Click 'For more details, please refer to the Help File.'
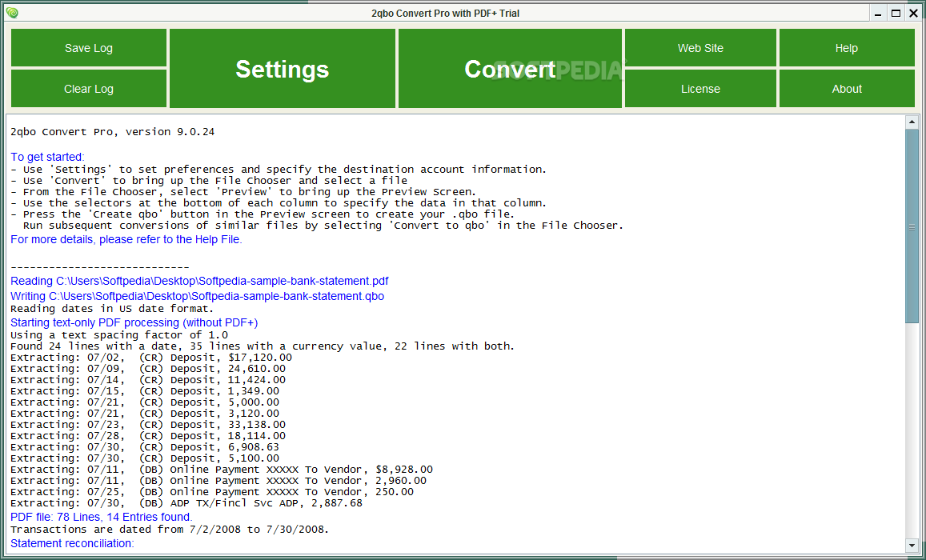 (x=126, y=239)
